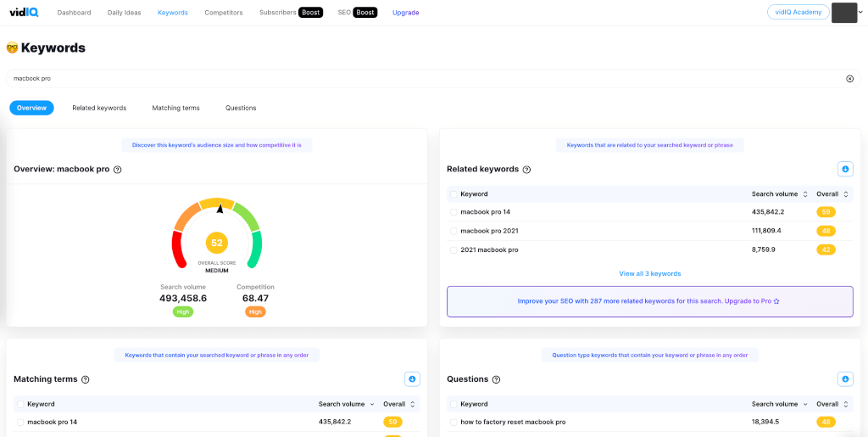Click help icon beside Overview: macbook pro
Screen dimensions: 868x437
(118, 170)
